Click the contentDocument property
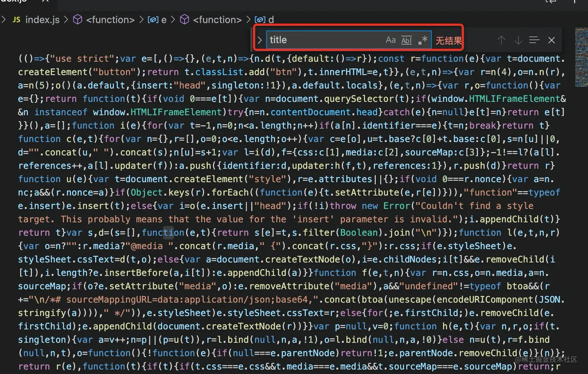Image resolution: width=588 pixels, height=374 pixels. pyautogui.click(x=311, y=112)
